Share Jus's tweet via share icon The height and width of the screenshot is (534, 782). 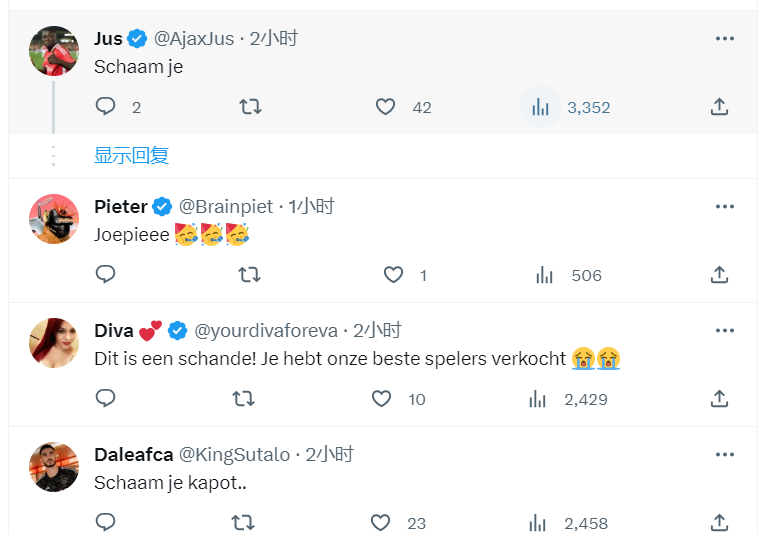pos(719,107)
